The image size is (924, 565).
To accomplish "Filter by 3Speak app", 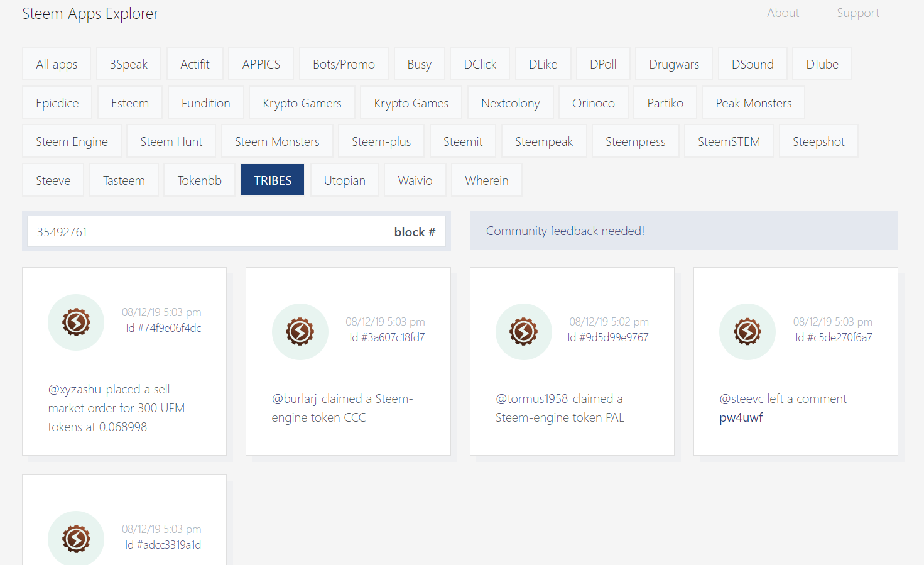I will coord(129,64).
